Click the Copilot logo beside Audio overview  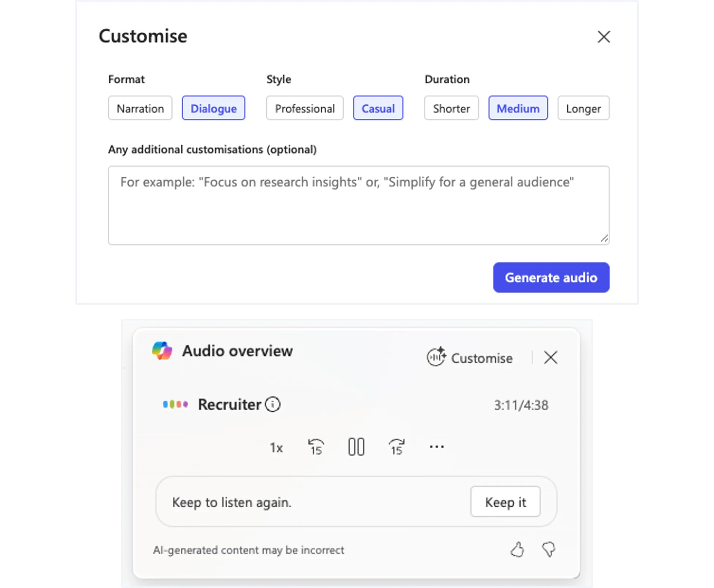coord(162,350)
